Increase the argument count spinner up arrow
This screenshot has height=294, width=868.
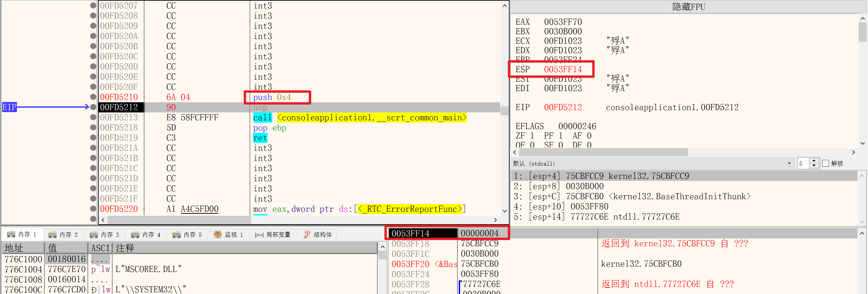814,161
